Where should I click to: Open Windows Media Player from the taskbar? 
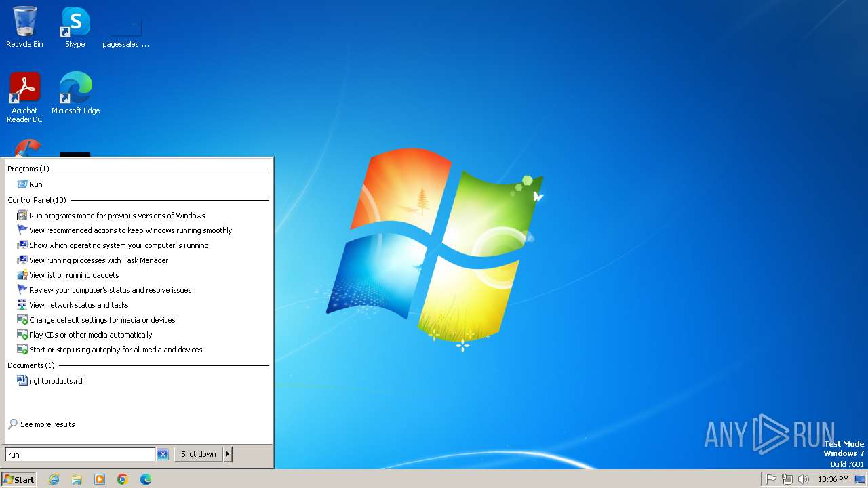tap(100, 479)
